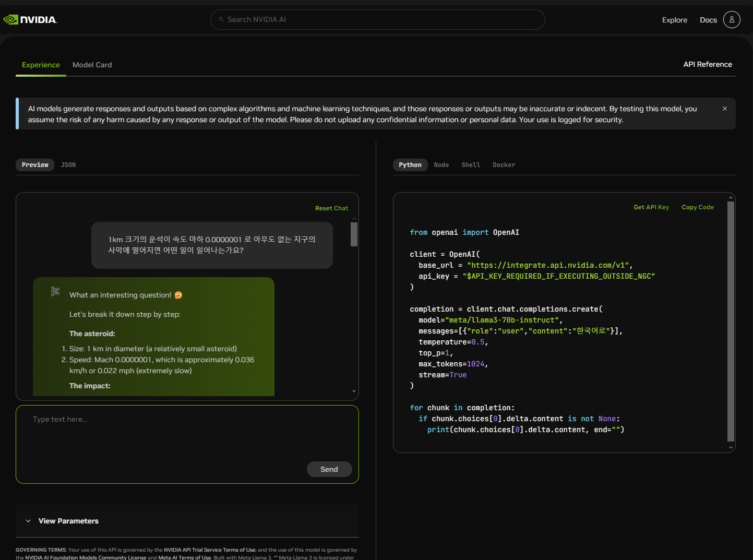
Task: Click the model avatar icon in response
Action: tap(55, 291)
